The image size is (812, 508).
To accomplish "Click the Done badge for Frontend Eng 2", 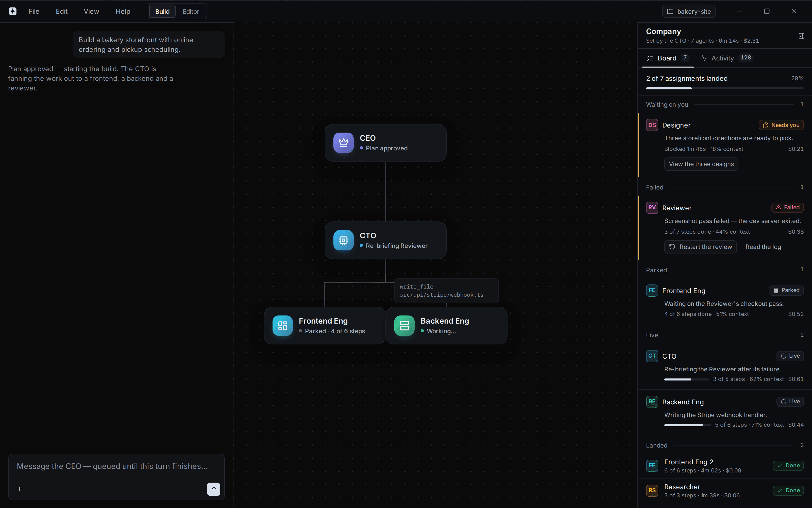I will (788, 466).
